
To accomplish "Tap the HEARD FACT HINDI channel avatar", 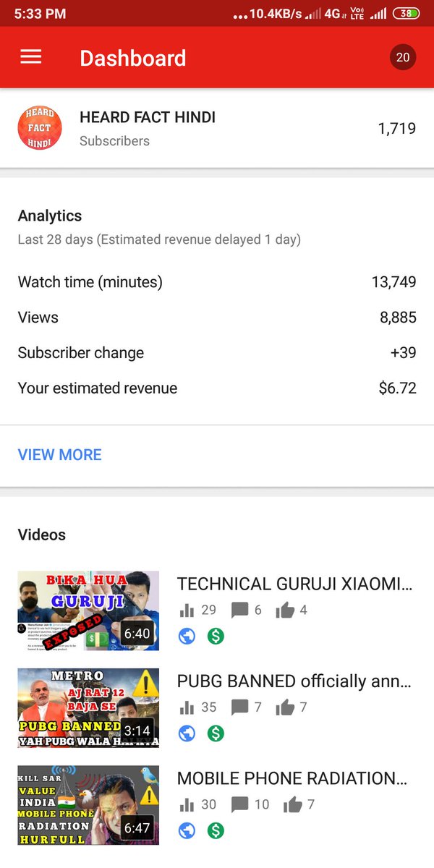I will [40, 128].
